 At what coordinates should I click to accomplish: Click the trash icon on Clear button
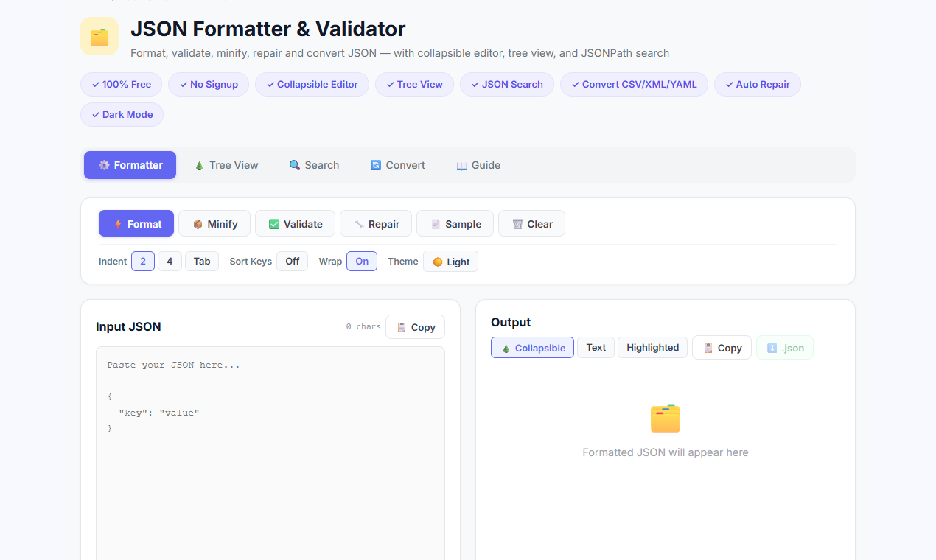pyautogui.click(x=517, y=224)
